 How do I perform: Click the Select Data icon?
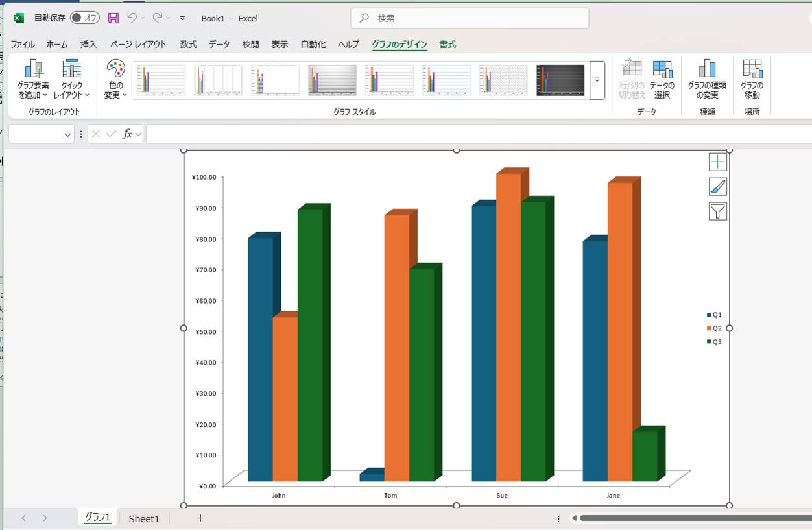[x=662, y=70]
